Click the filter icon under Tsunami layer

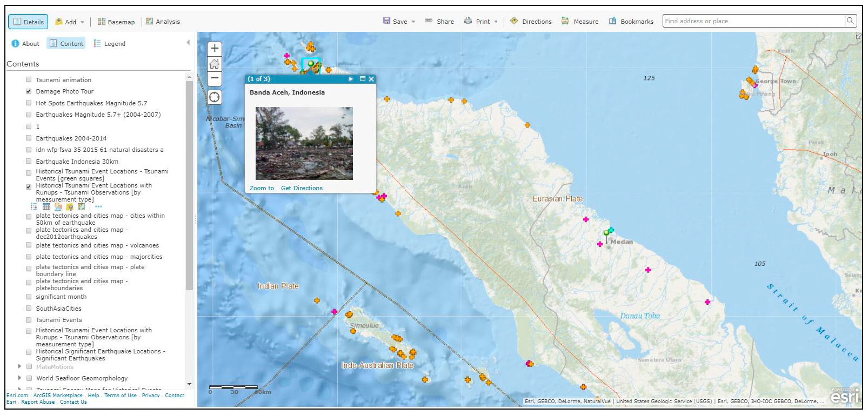coord(70,206)
